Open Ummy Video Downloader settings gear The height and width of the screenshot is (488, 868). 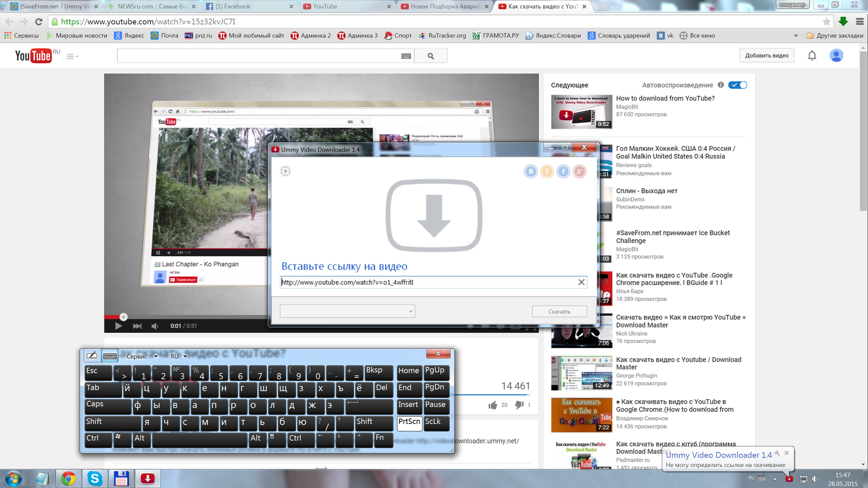[286, 171]
